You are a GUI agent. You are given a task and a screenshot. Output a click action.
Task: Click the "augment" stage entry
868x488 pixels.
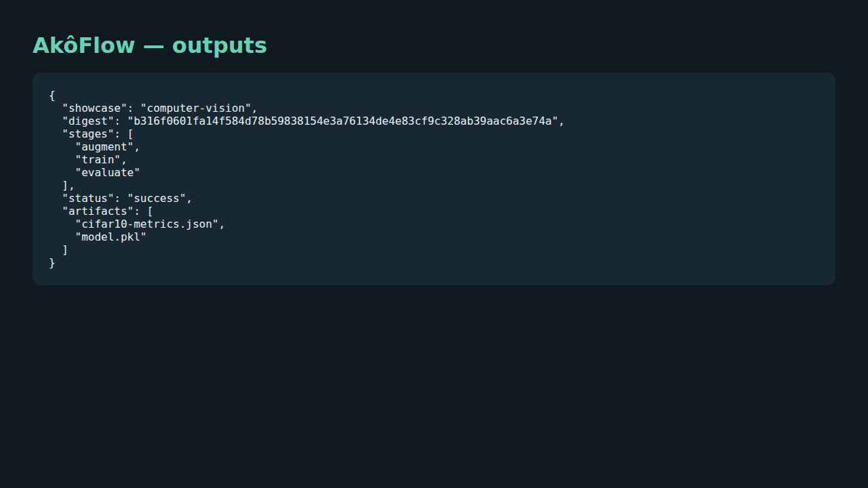[104, 147]
